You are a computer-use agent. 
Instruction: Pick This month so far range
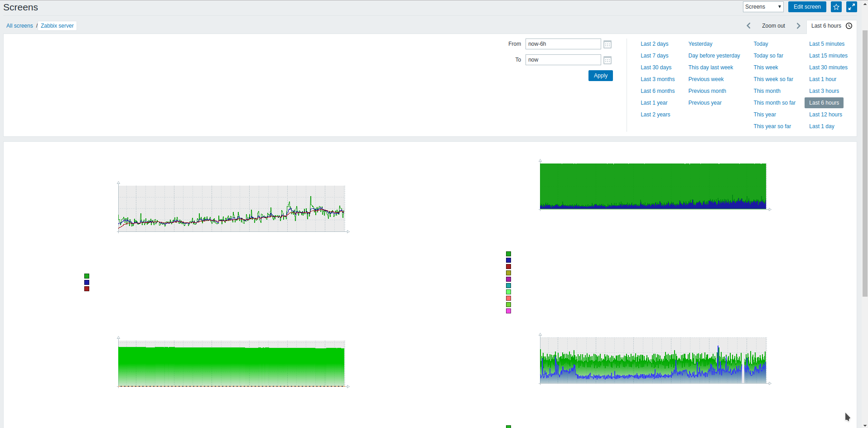pyautogui.click(x=775, y=103)
